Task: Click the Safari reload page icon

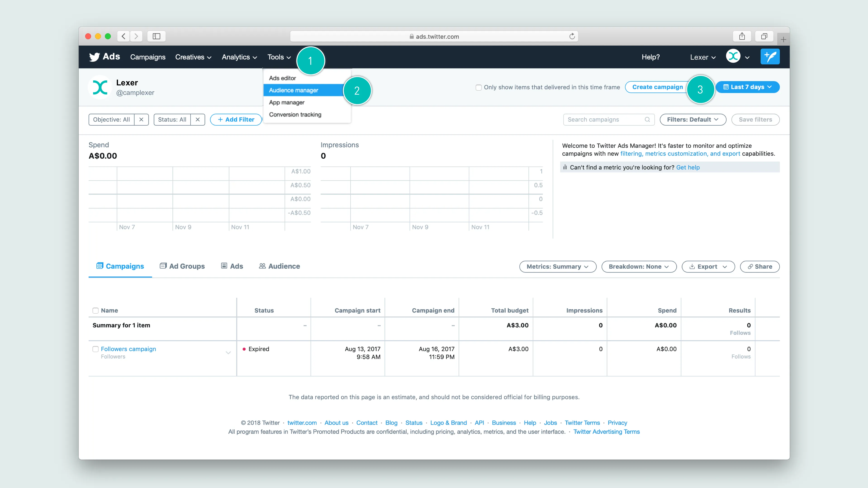Action: (572, 36)
